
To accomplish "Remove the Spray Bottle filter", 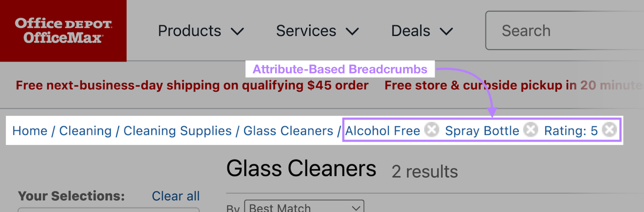I will pyautogui.click(x=531, y=130).
